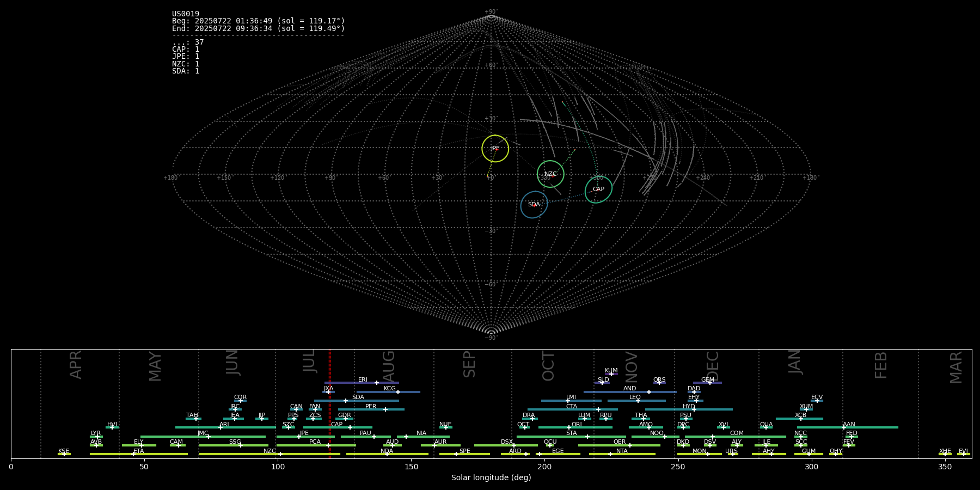Click the QUA shower label in the timeline
The image size is (980, 490).
click(x=766, y=425)
